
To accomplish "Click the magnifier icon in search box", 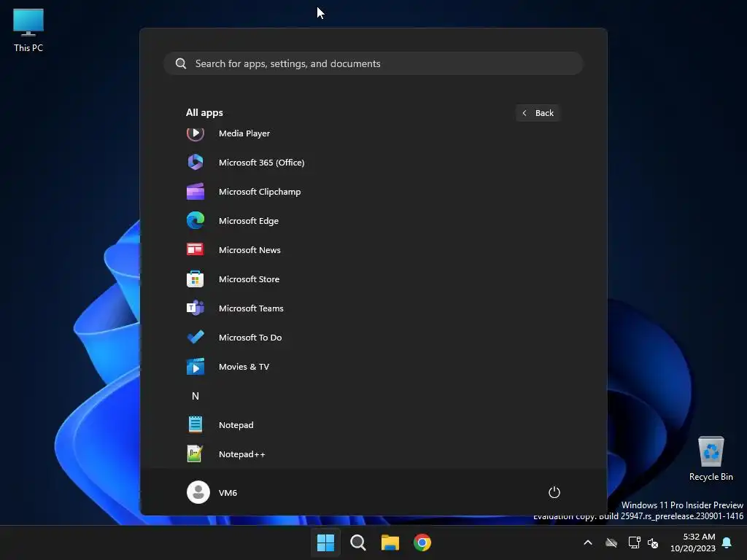I will (181, 63).
